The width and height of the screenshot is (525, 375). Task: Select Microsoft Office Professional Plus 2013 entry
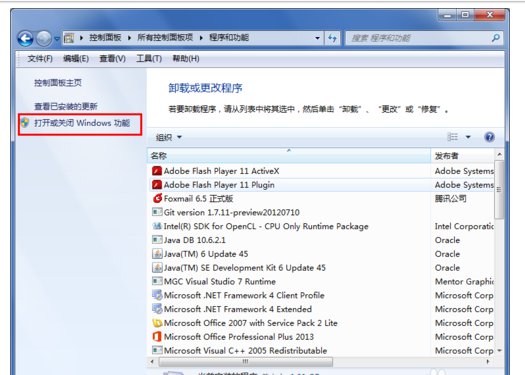click(321, 336)
